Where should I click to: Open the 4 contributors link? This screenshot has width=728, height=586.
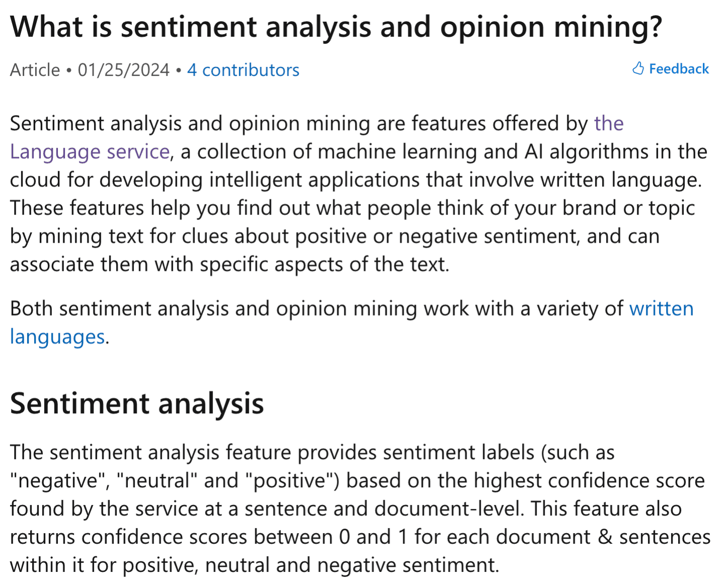point(243,70)
